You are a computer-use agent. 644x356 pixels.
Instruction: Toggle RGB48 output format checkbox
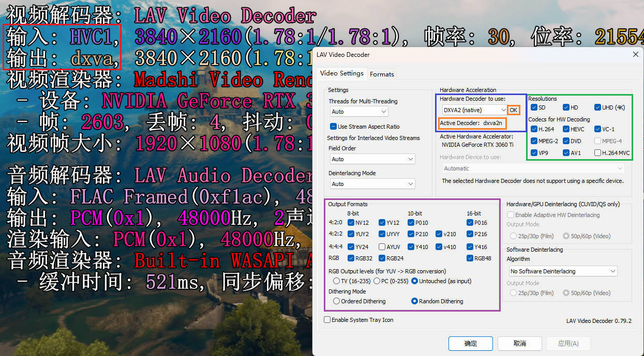(470, 258)
